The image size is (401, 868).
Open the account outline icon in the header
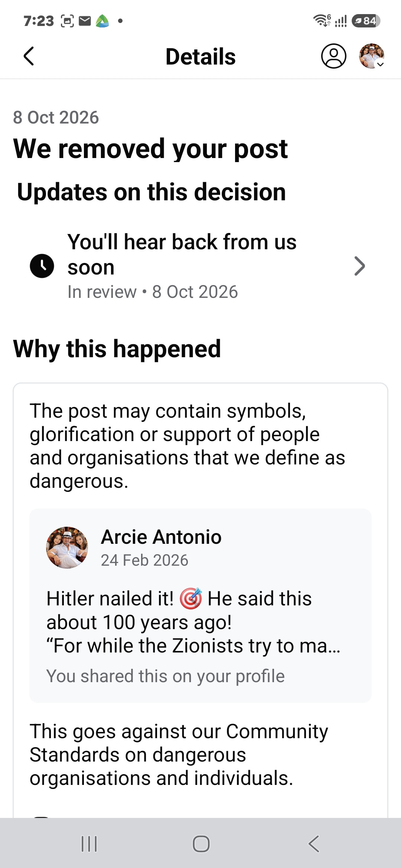[333, 56]
